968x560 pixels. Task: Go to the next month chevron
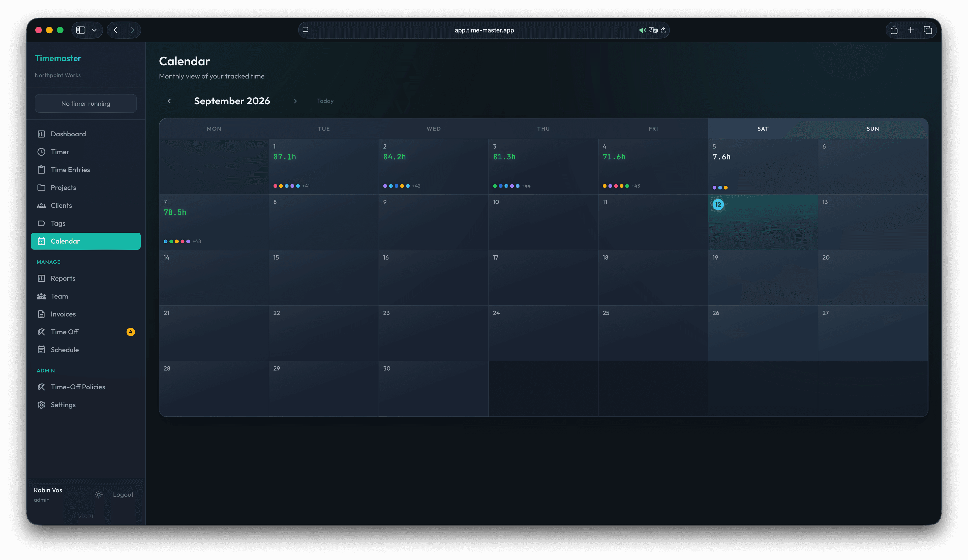[x=295, y=101]
